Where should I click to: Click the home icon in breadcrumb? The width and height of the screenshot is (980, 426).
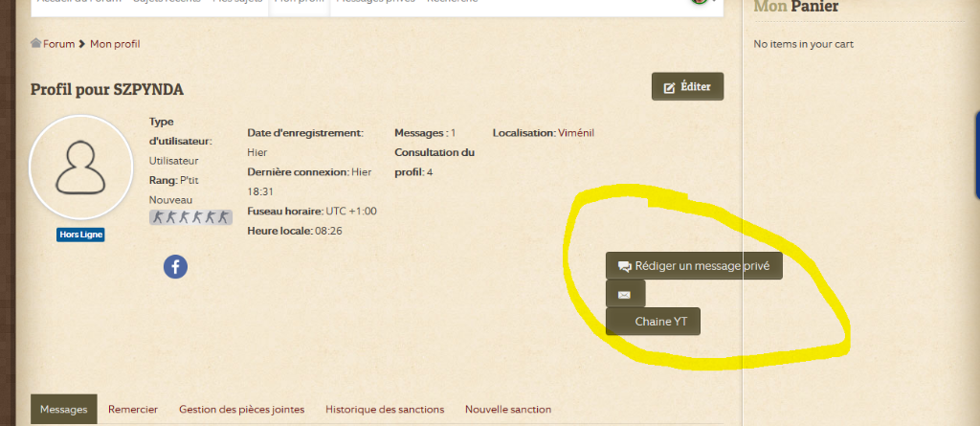point(35,44)
